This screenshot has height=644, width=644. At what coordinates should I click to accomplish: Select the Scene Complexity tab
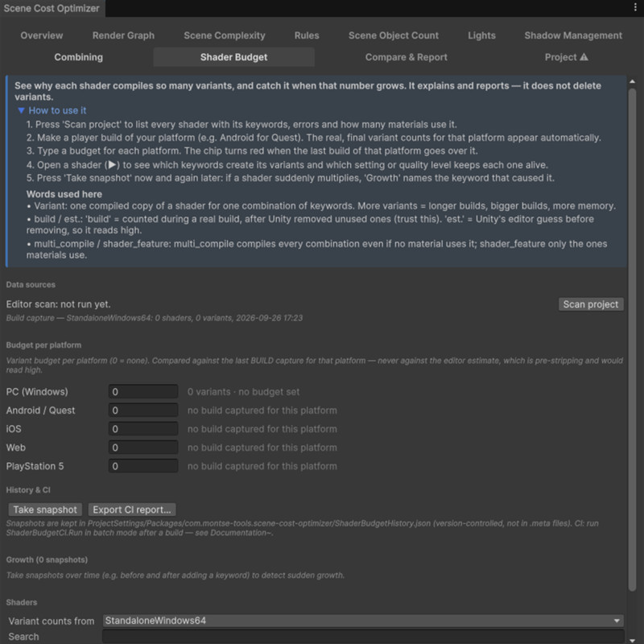(x=225, y=35)
